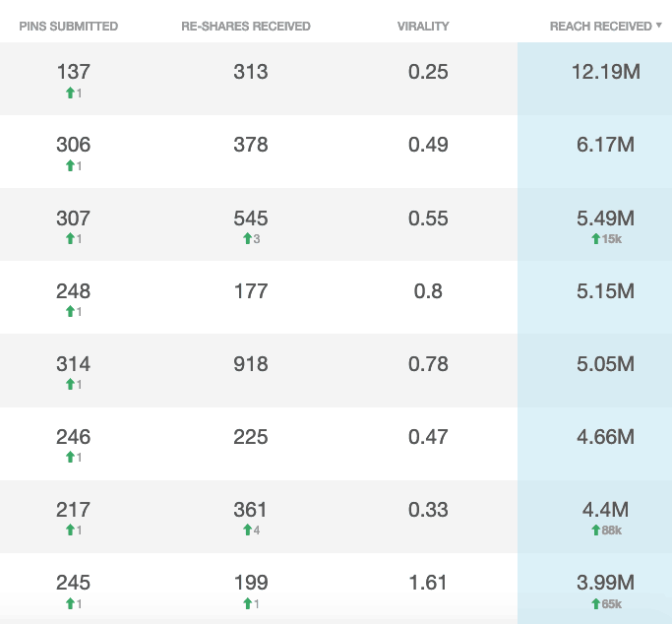This screenshot has width=672, height=624.
Task: Click the 245 pins submitted cell
Action: [73, 583]
